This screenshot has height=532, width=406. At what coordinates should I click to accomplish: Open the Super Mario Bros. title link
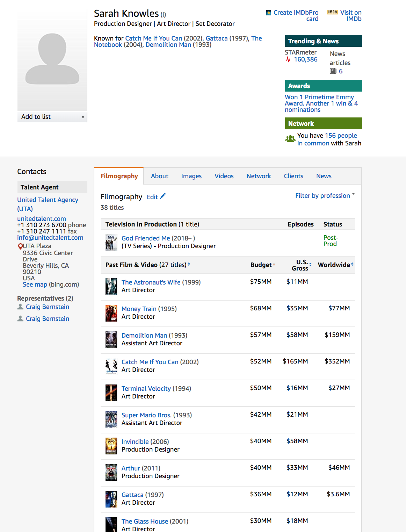point(146,415)
